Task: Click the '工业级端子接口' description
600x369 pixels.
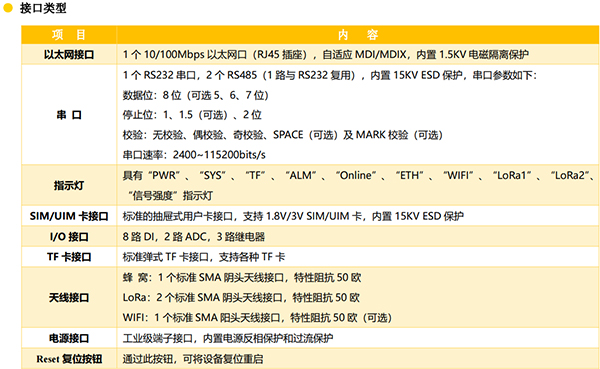Action: click(x=228, y=338)
